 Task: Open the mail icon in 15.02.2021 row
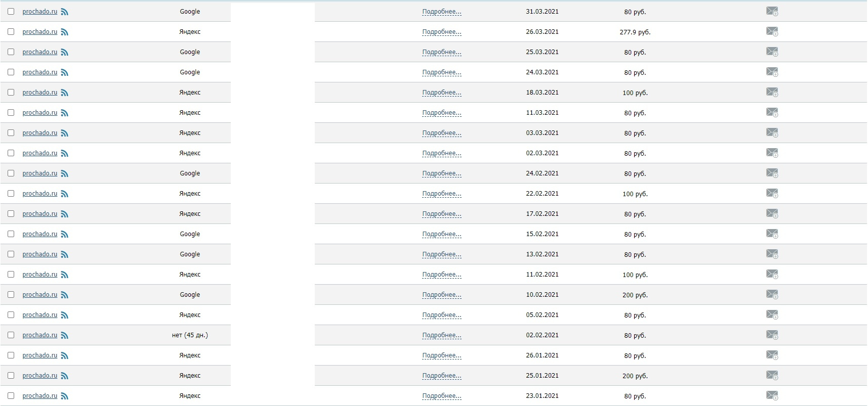(772, 234)
